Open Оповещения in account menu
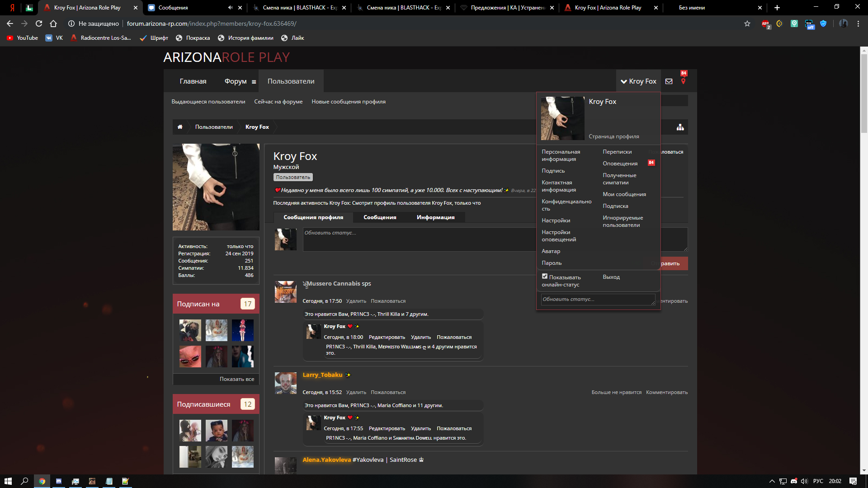 pos(620,164)
